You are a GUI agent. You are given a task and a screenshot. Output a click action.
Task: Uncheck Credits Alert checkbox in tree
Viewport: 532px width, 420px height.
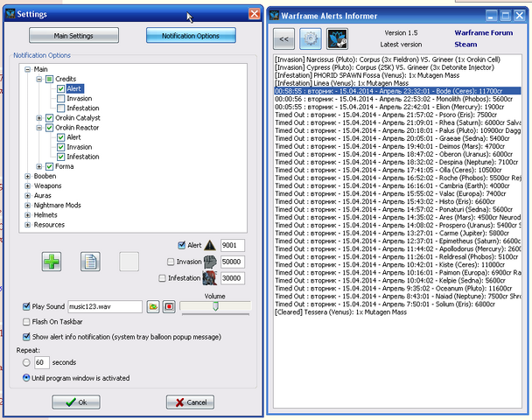(x=60, y=89)
